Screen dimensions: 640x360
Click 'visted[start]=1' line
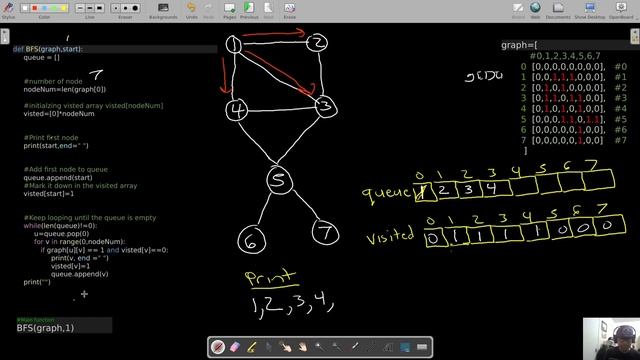[49, 194]
